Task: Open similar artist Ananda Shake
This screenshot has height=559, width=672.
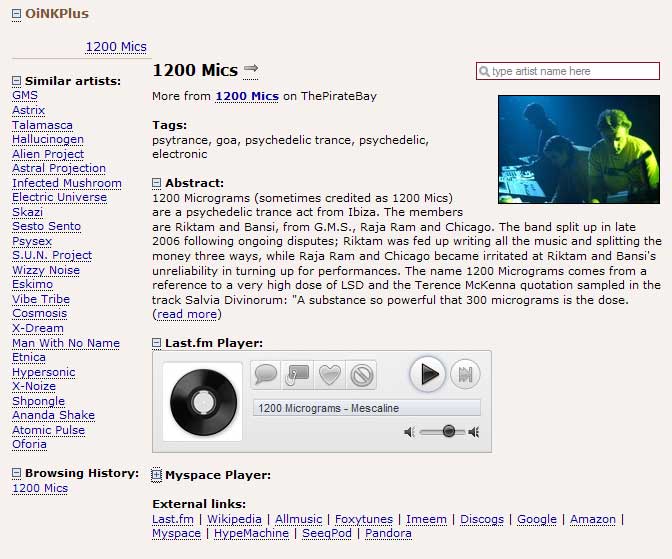Action: pos(54,415)
